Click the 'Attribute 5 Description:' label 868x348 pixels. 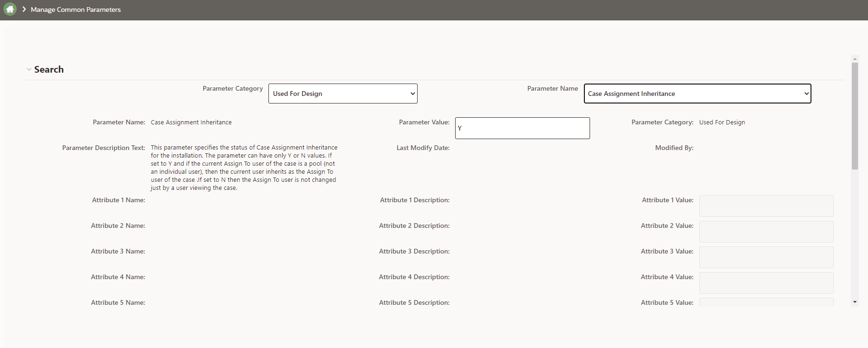(x=414, y=303)
